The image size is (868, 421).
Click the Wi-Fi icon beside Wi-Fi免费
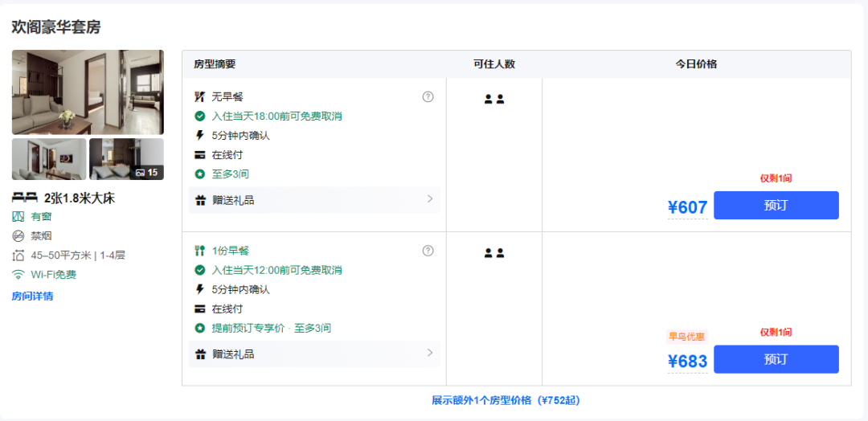coord(18,275)
